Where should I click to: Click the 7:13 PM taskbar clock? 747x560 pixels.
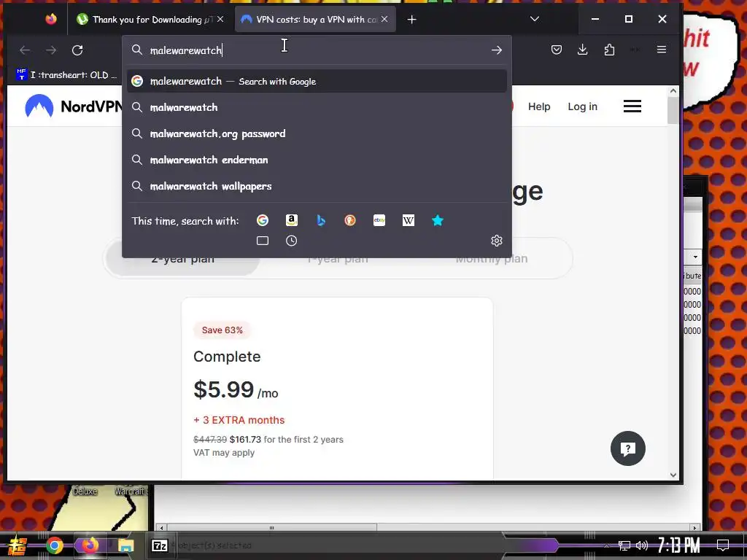point(678,545)
